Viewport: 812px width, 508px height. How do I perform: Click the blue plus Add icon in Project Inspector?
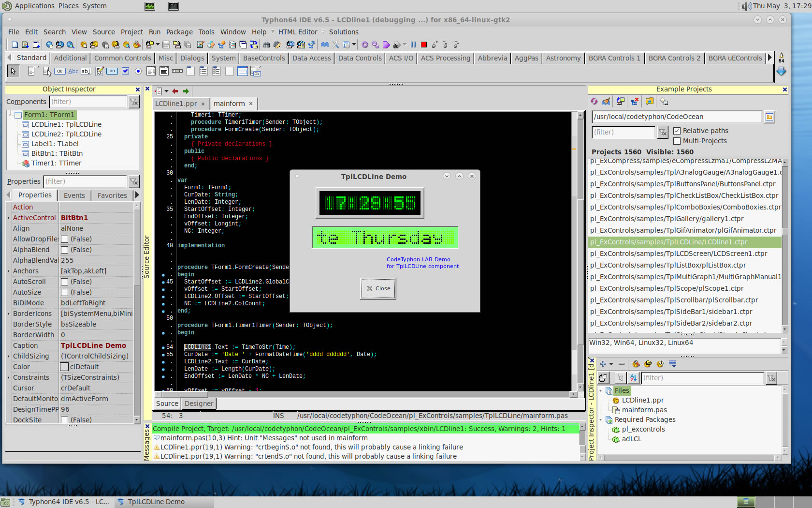[x=603, y=364]
